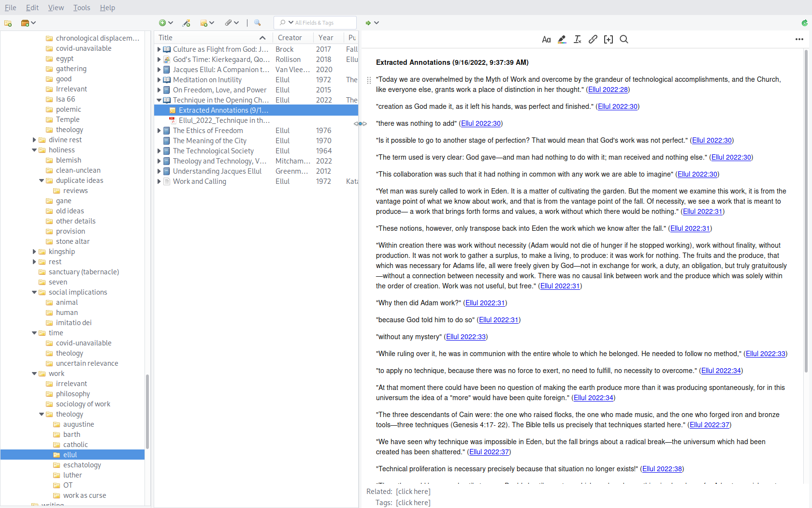Viewport: 812px width, 508px height.
Task: Open the File menu
Action: coord(10,8)
